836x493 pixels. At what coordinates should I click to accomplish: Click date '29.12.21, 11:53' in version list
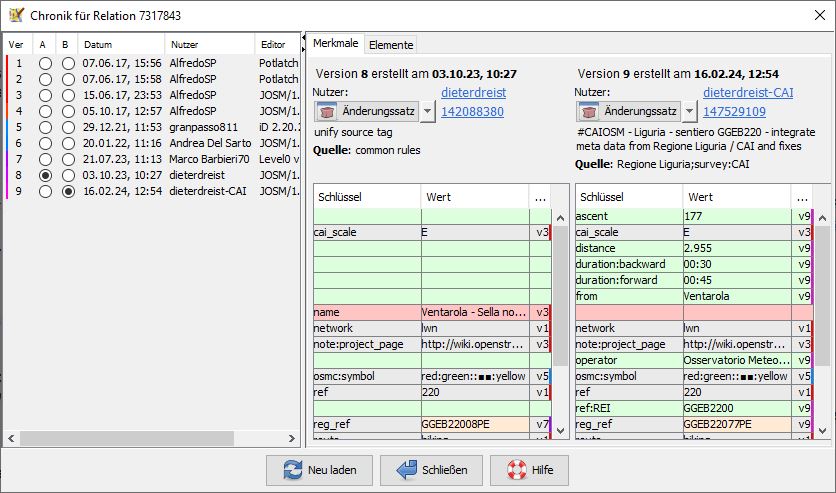122,127
